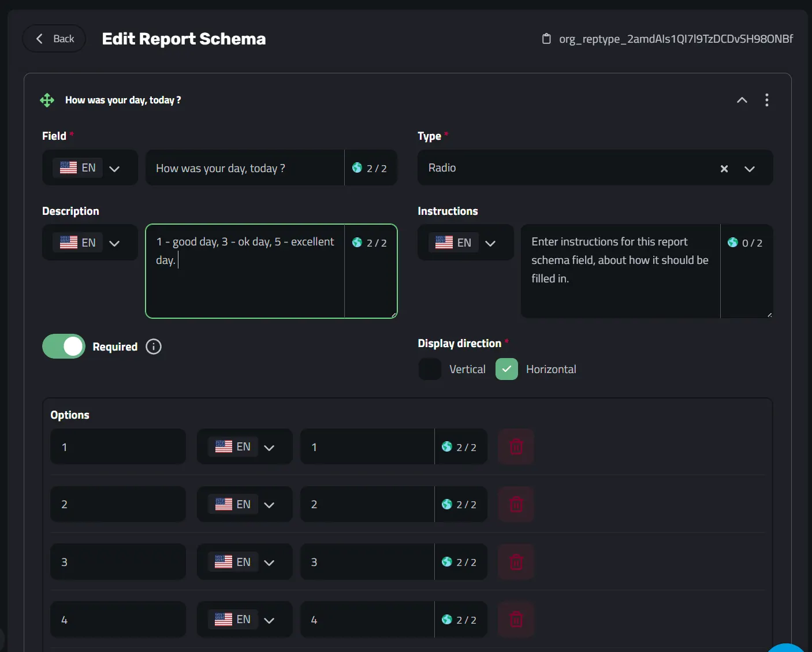Click the Description textarea

[245, 271]
